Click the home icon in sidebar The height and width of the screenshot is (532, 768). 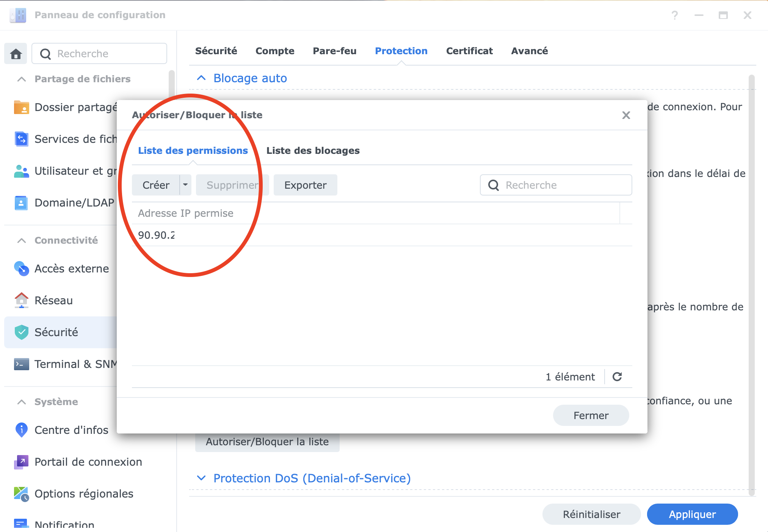[16, 54]
